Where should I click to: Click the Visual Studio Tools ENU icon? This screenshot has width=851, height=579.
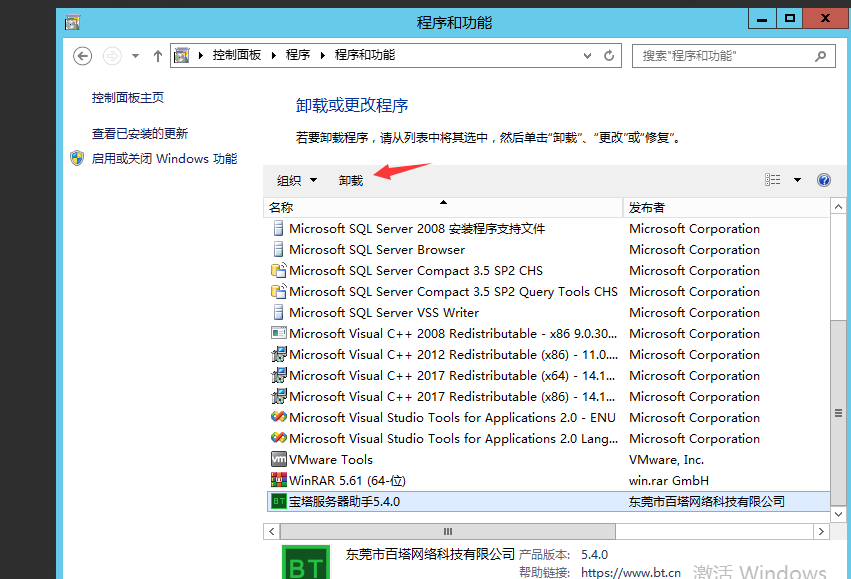pyautogui.click(x=278, y=417)
